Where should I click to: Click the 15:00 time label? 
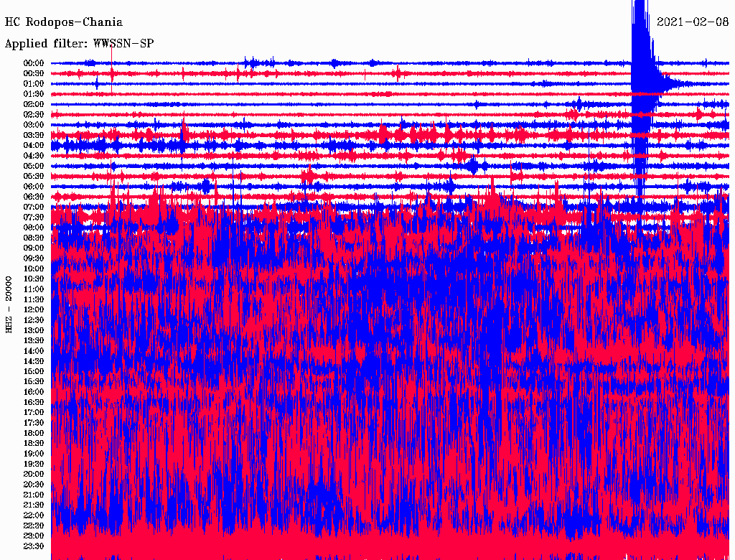(x=34, y=371)
